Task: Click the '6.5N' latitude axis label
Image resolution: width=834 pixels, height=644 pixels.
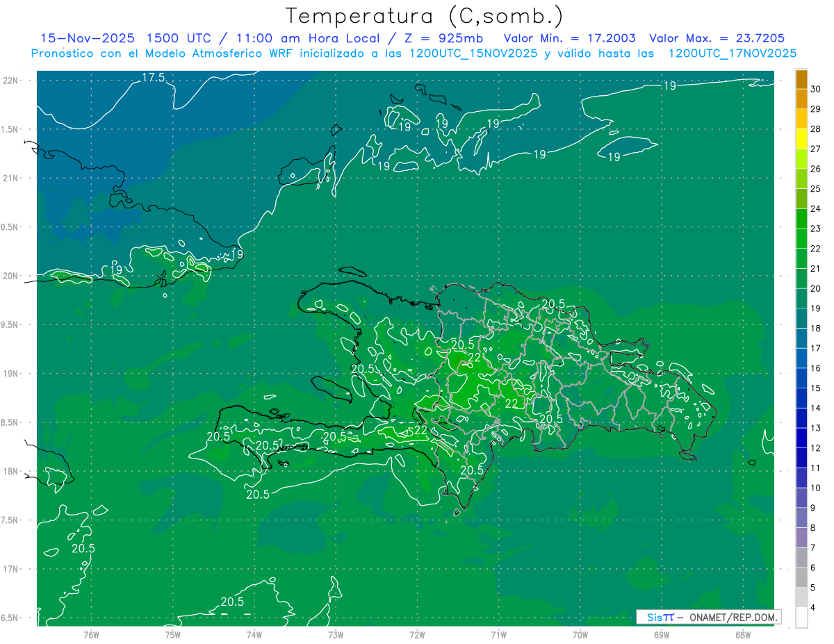Action: tap(10, 618)
